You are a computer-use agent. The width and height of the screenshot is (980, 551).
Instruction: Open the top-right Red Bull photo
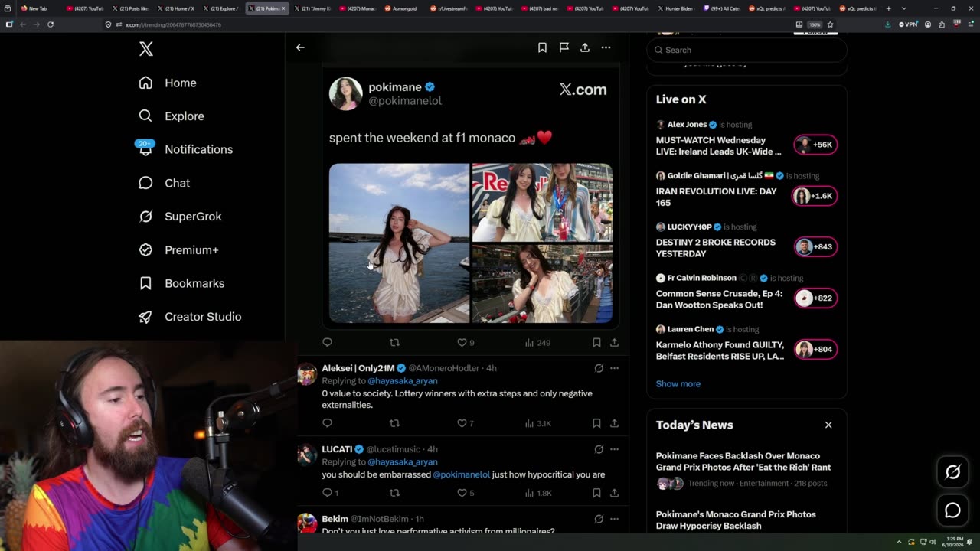(x=542, y=202)
